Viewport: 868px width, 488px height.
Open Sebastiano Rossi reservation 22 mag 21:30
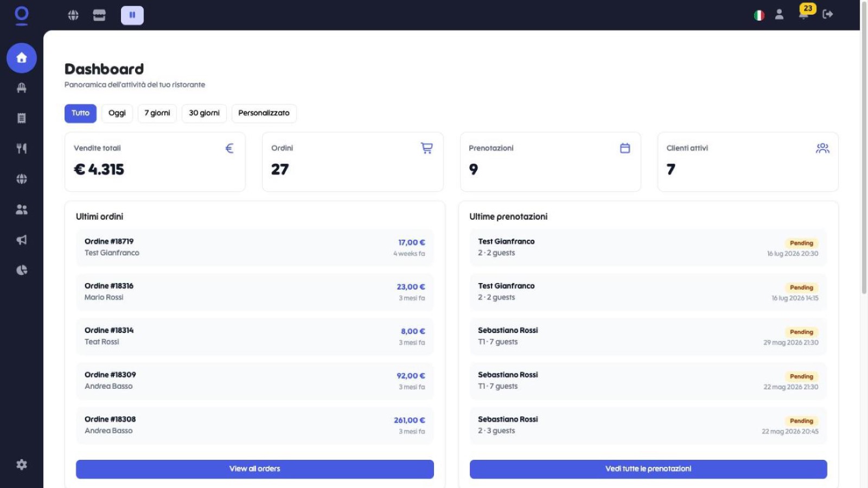(648, 381)
